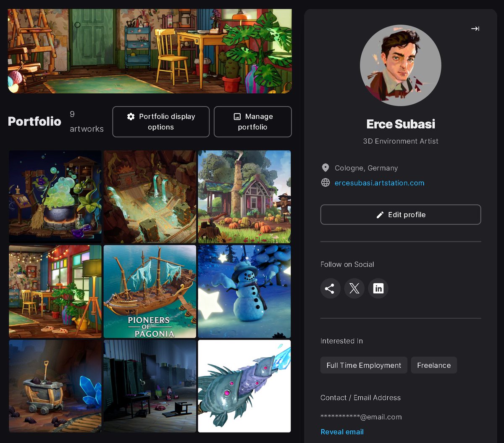This screenshot has width=504, height=443.
Task: Select the Freelance tag
Action: click(434, 365)
